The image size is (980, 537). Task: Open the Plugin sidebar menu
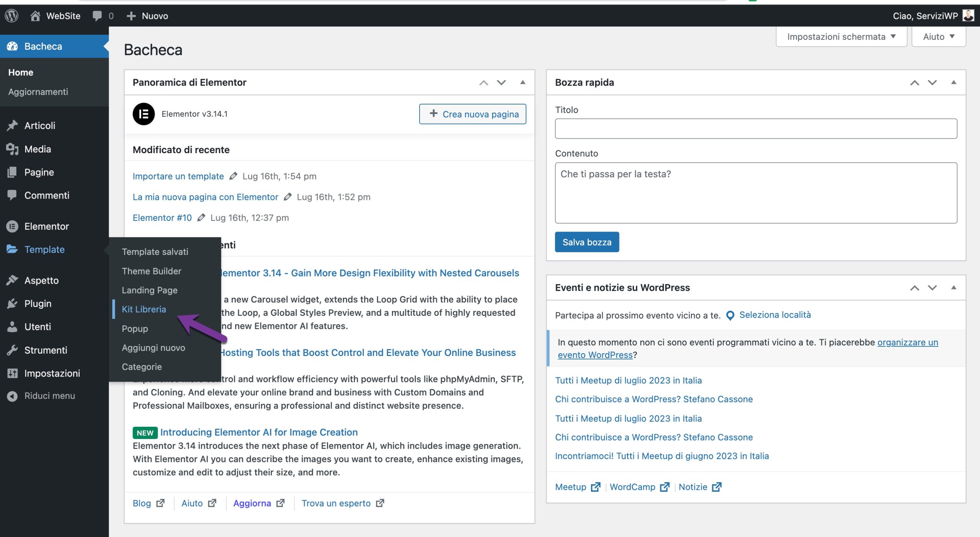coord(38,304)
